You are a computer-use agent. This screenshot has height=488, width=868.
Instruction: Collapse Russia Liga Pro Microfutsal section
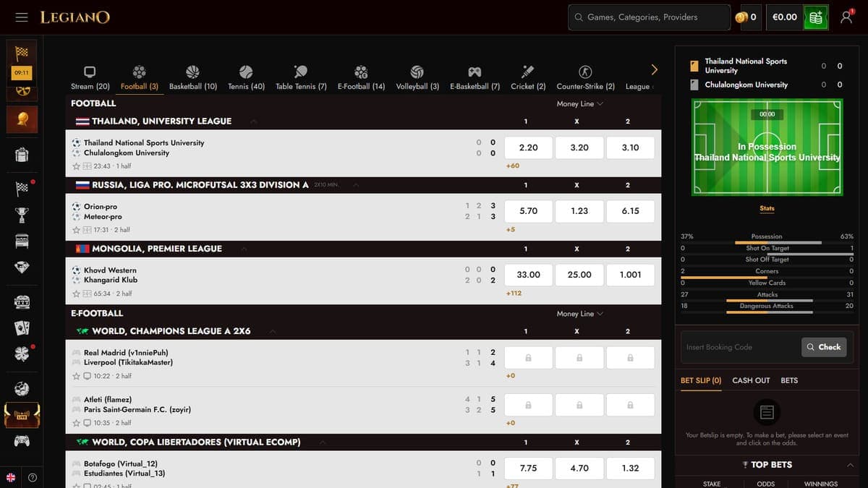pos(356,185)
